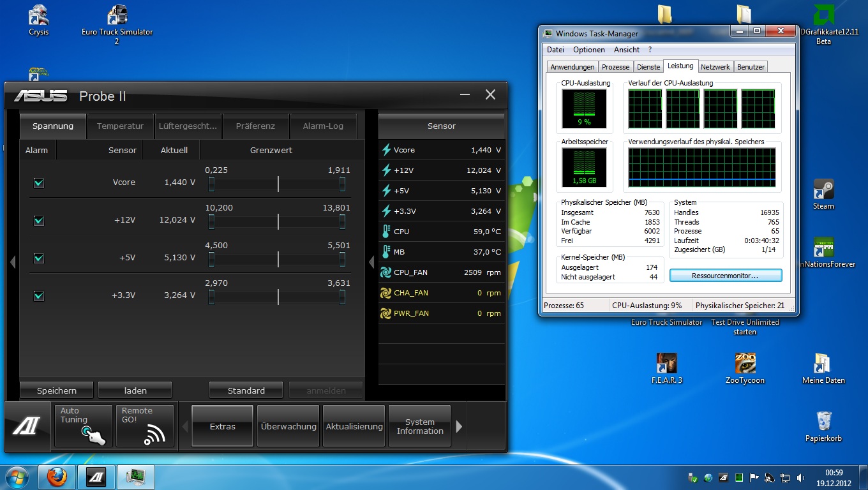
Task: Toggle the +3.3V alarm checkbox
Action: click(39, 295)
